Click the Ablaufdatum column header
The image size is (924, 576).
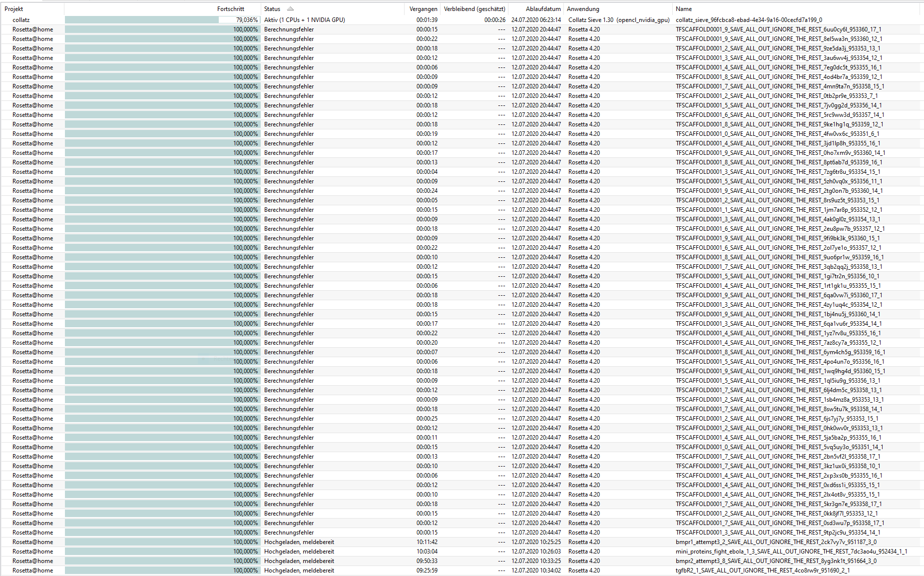click(543, 9)
